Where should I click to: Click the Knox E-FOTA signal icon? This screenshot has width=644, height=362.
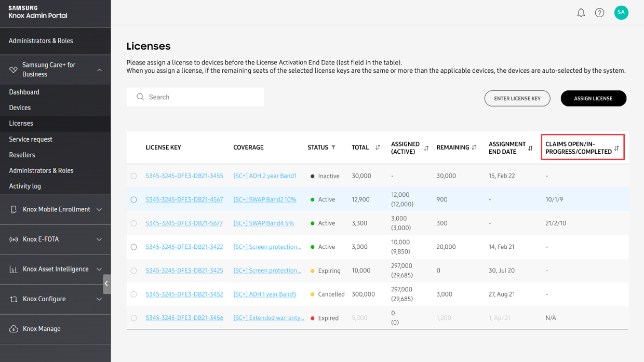coord(14,239)
